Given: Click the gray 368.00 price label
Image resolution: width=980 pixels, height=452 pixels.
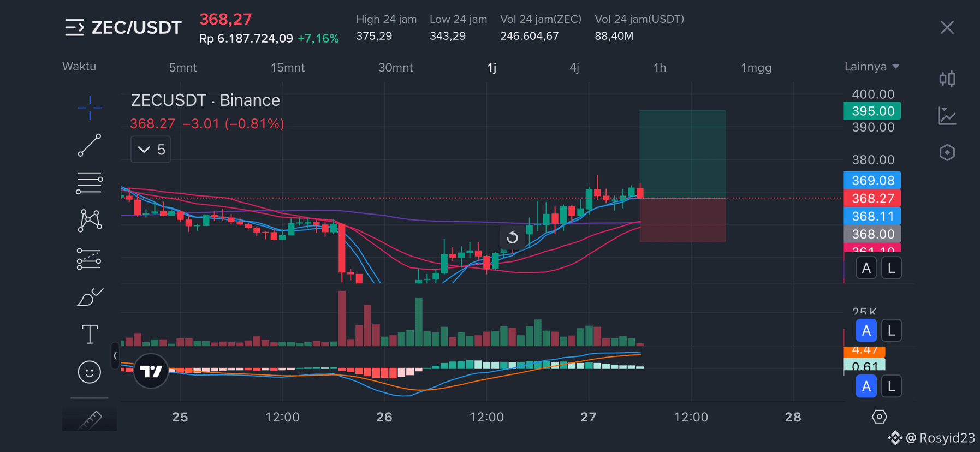Looking at the screenshot, I should [x=872, y=234].
